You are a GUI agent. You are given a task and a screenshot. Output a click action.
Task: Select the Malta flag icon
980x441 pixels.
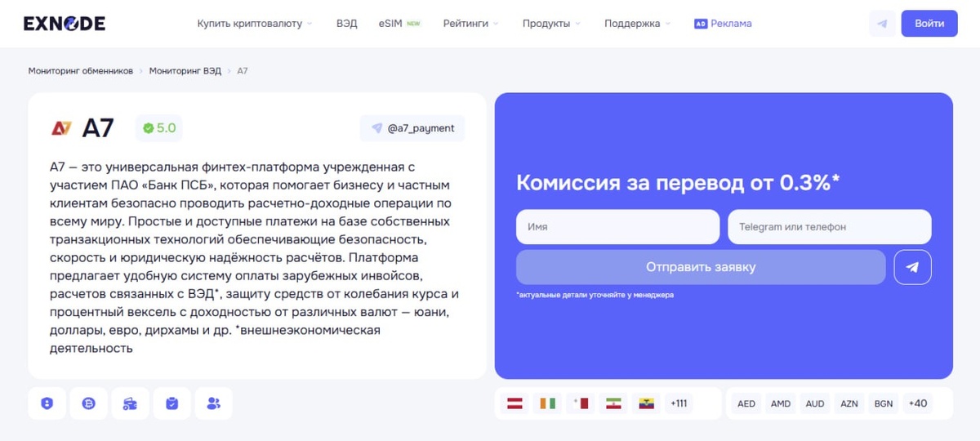pos(581,403)
